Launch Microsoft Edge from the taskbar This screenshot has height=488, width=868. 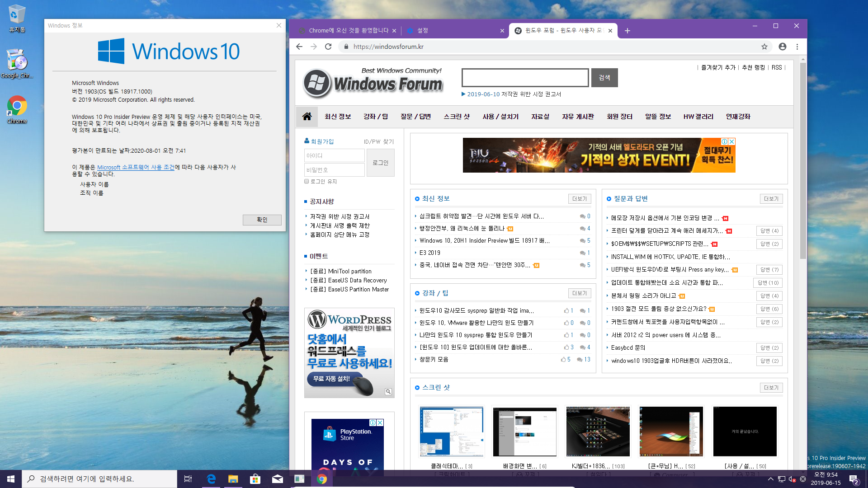tap(211, 479)
